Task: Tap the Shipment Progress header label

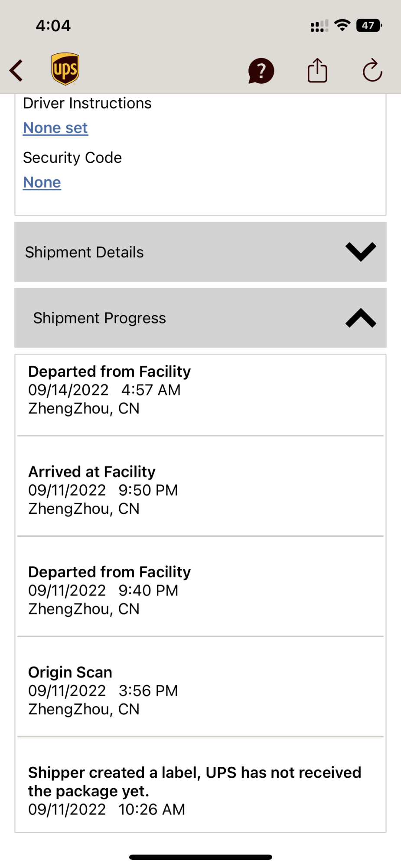Action: pyautogui.click(x=100, y=318)
